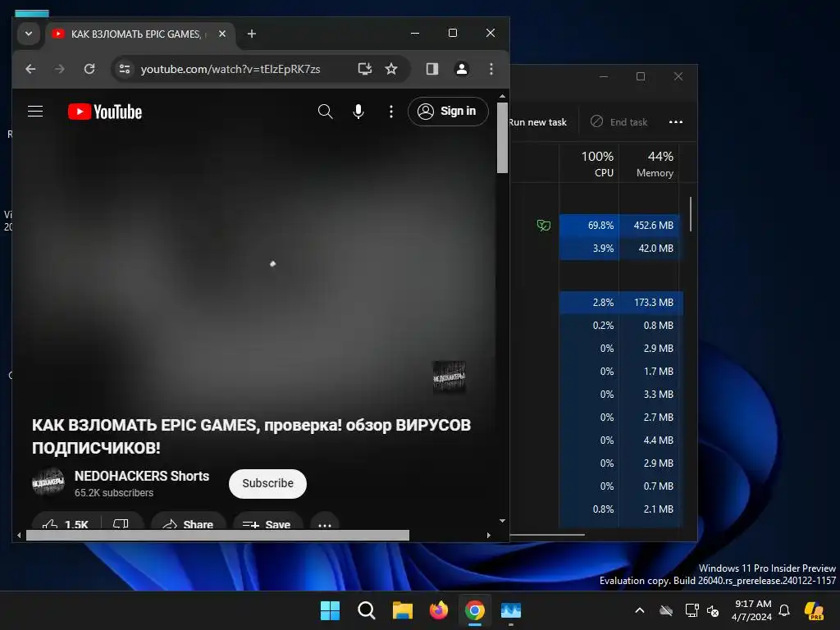840x630 pixels.
Task: Open Firefox from taskbar
Action: point(439,610)
